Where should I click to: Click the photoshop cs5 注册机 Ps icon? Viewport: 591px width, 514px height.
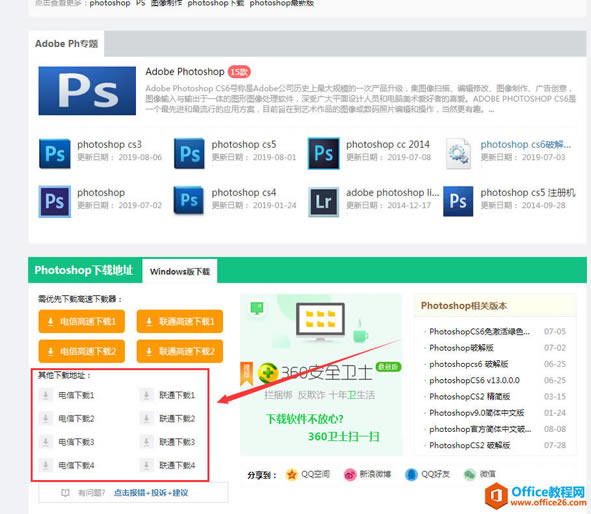point(458,201)
